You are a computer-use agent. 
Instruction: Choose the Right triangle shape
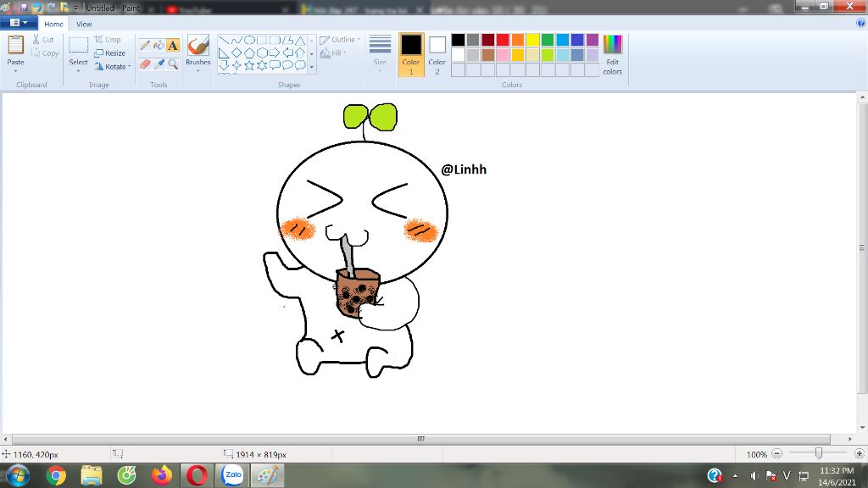pos(224,53)
